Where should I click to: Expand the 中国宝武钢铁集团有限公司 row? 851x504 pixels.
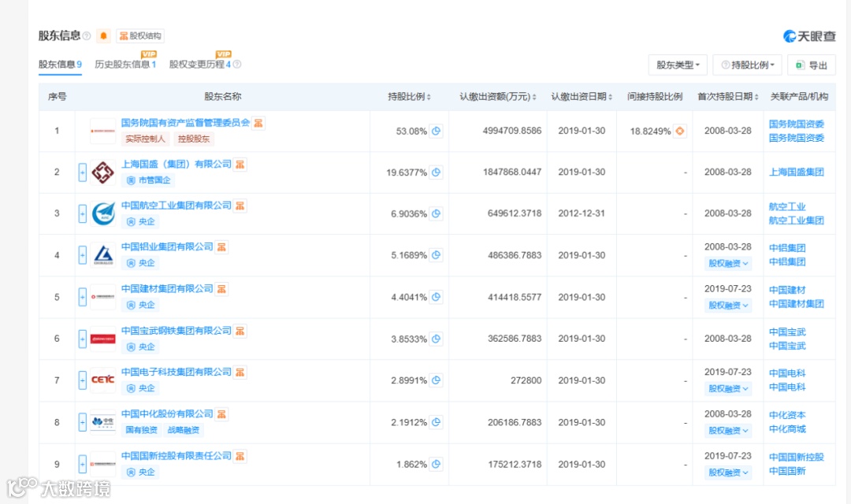tap(82, 339)
